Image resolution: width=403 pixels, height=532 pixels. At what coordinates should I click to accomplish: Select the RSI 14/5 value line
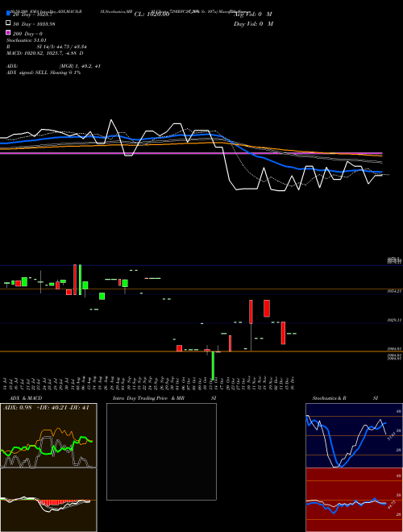point(47,47)
